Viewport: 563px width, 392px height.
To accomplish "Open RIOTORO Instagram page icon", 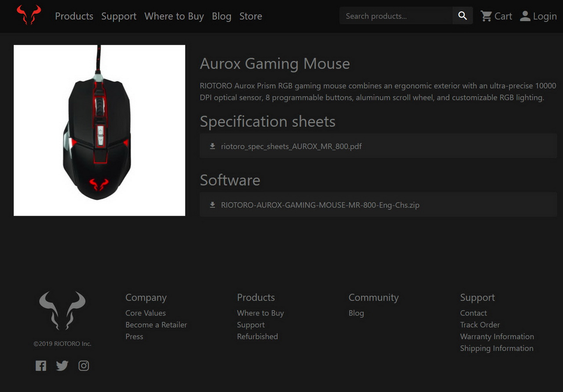I will click(x=84, y=366).
